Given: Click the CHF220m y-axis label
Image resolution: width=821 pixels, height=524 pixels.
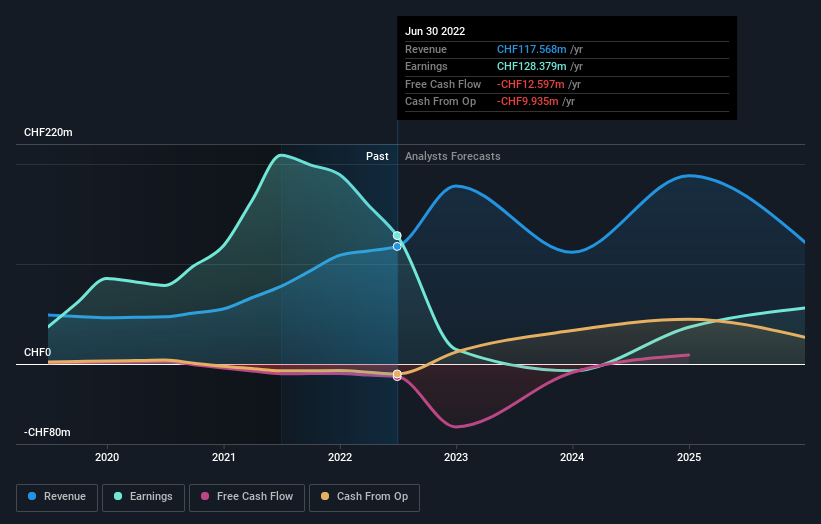Looking at the screenshot, I should pyautogui.click(x=48, y=132).
